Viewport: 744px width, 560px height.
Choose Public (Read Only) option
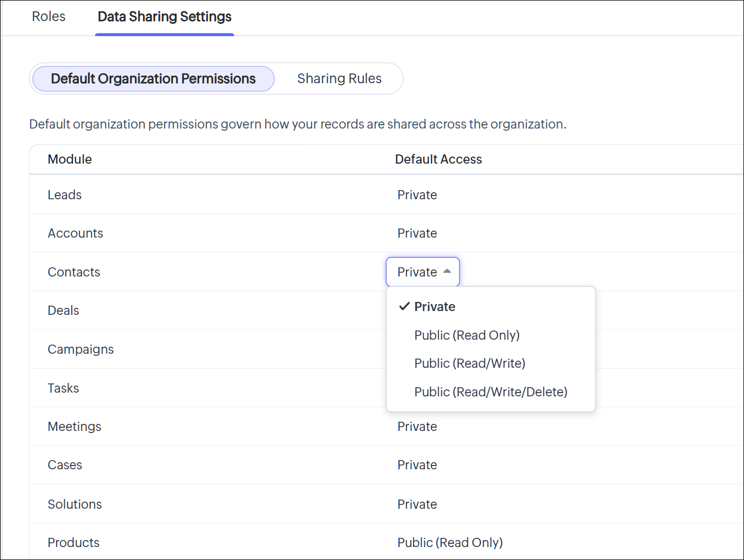point(466,335)
